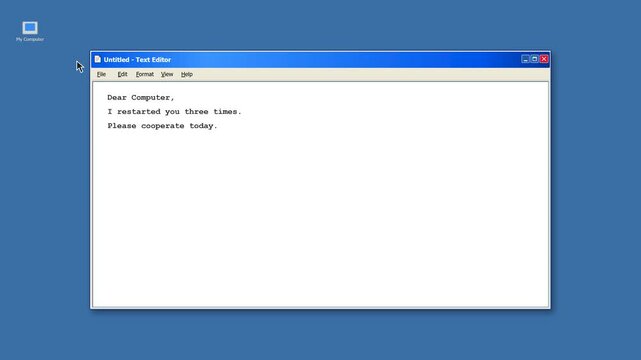Minimize the Text Editor window
The image size is (641, 360).
coord(525,59)
